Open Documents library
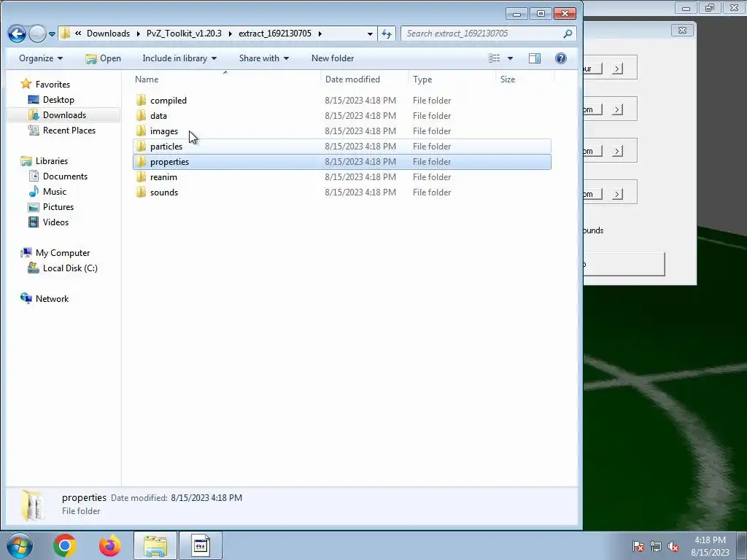 click(65, 176)
